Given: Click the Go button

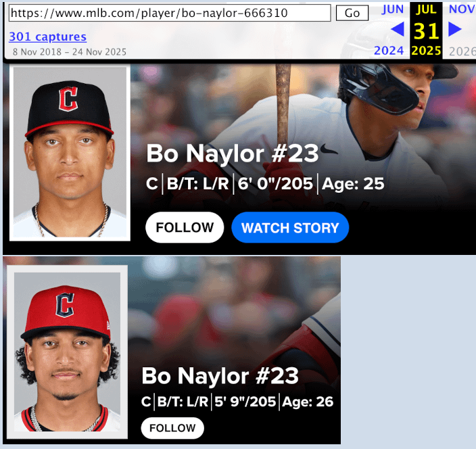Looking at the screenshot, I should pyautogui.click(x=352, y=13).
